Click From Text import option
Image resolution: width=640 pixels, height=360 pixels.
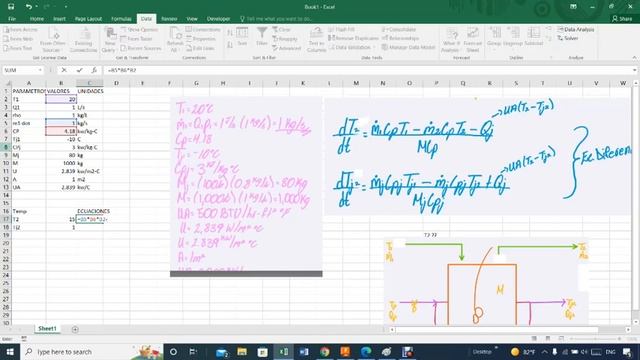18,48
